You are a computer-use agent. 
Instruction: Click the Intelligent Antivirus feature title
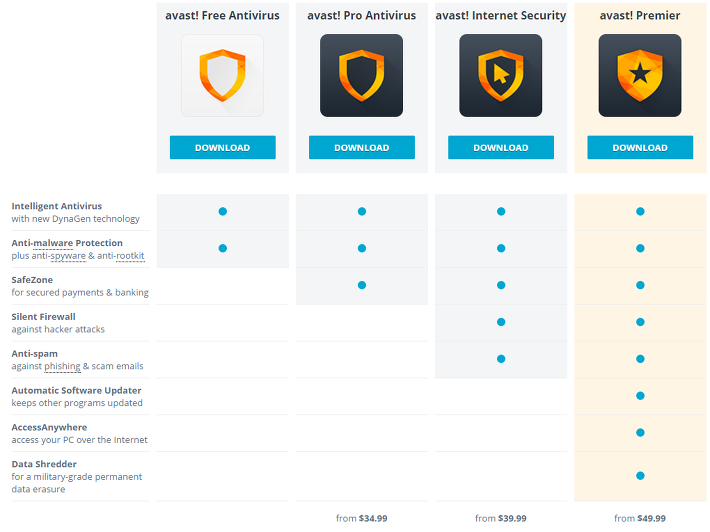pyautogui.click(x=57, y=206)
